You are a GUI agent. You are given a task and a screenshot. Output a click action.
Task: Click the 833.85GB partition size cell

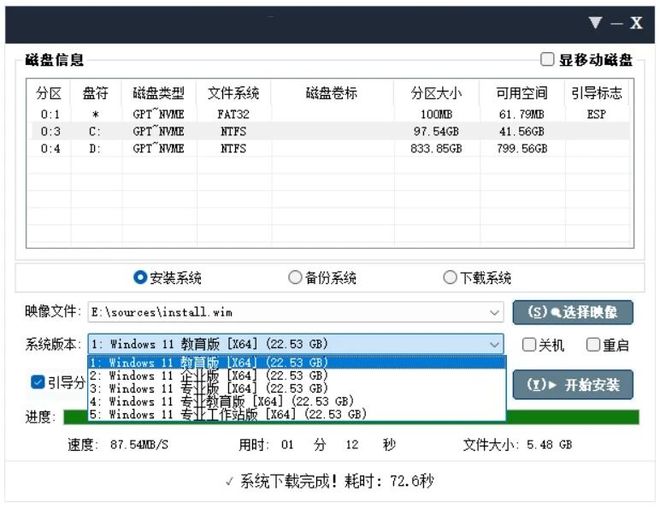click(436, 149)
